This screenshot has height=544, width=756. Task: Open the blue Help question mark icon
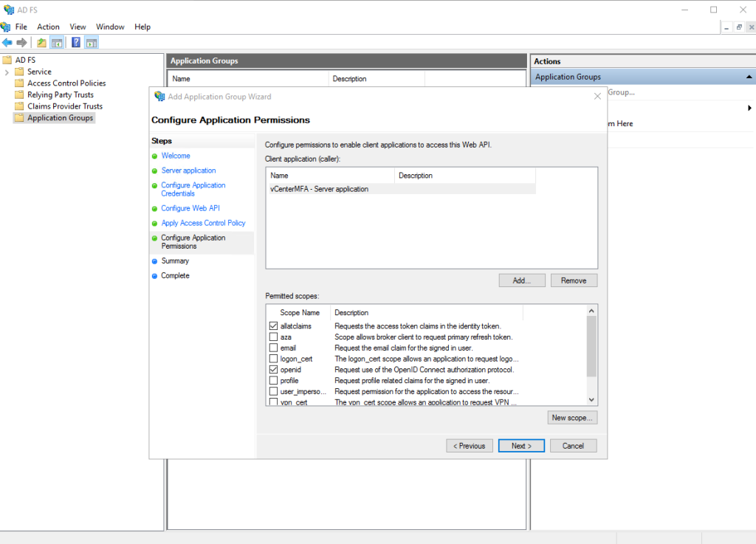coord(75,42)
